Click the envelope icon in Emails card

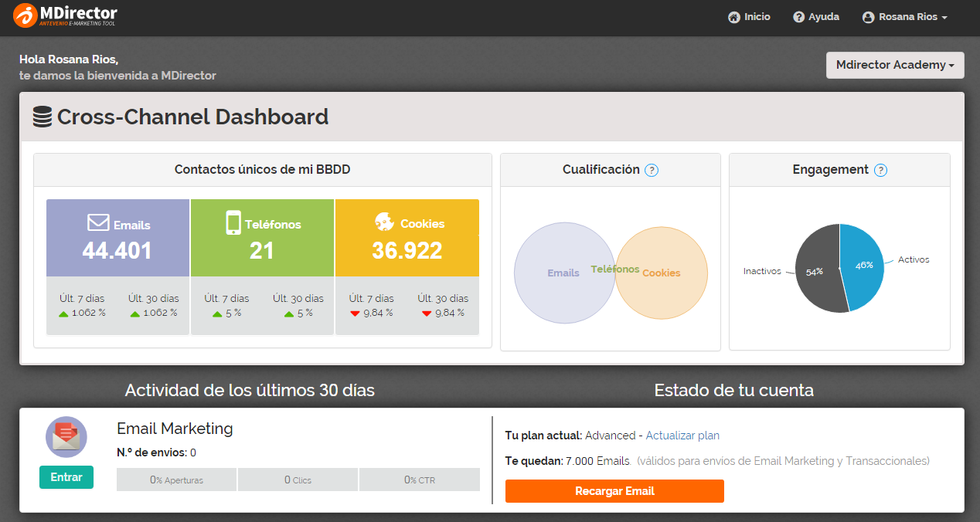point(98,223)
